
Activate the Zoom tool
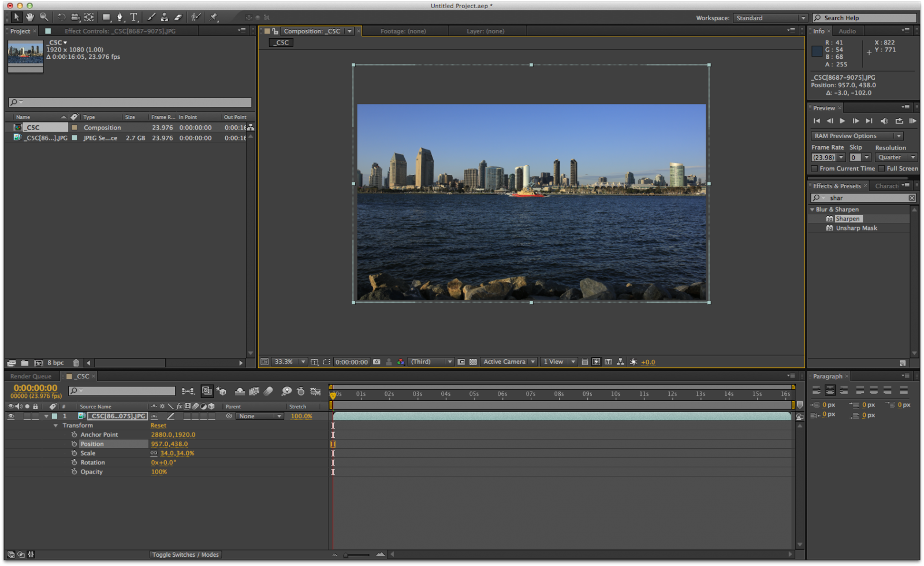click(x=44, y=17)
